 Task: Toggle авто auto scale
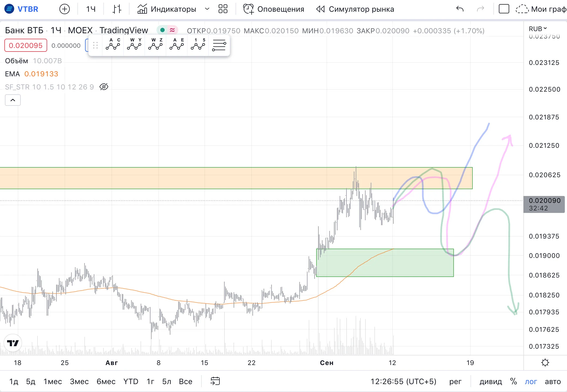click(x=553, y=381)
